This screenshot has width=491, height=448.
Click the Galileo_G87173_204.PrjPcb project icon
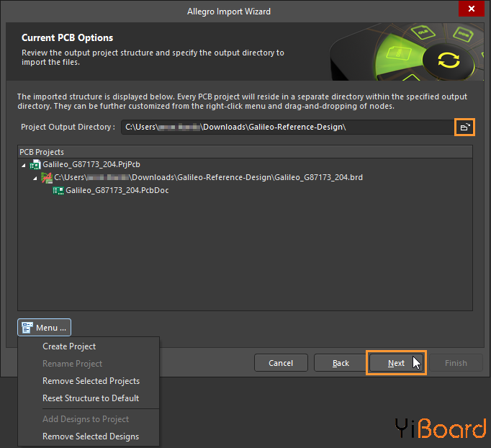pyautogui.click(x=35, y=164)
